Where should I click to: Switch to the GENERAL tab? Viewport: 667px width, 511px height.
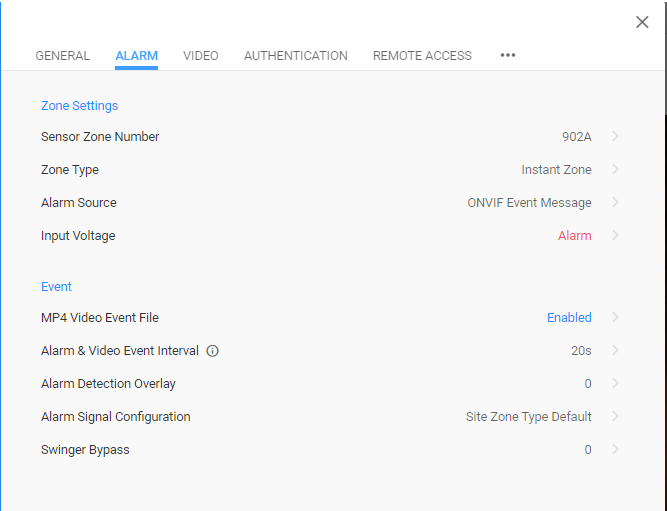pyautogui.click(x=63, y=56)
